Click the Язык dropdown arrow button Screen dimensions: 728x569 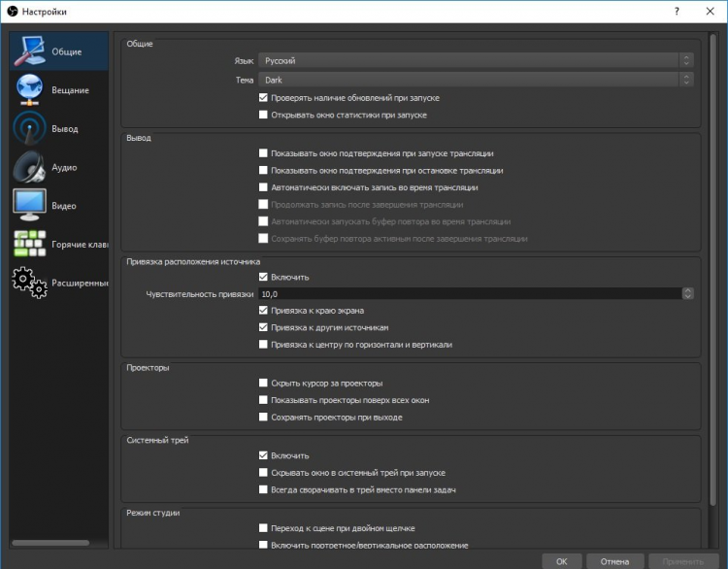coord(686,60)
